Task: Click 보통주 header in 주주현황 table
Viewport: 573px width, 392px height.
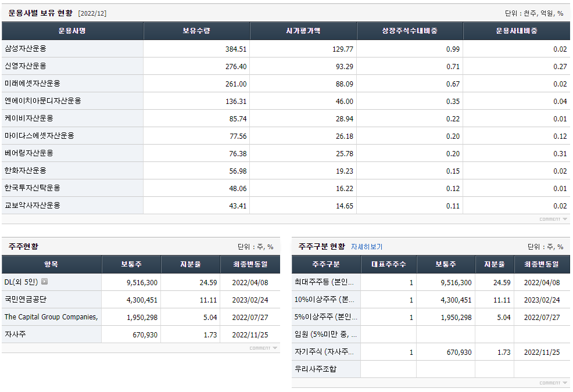Action: point(131,264)
